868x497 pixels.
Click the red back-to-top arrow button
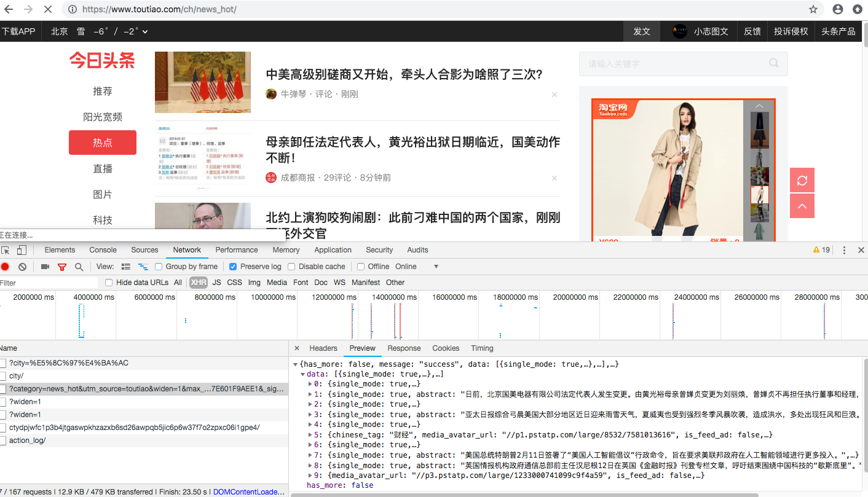click(802, 206)
